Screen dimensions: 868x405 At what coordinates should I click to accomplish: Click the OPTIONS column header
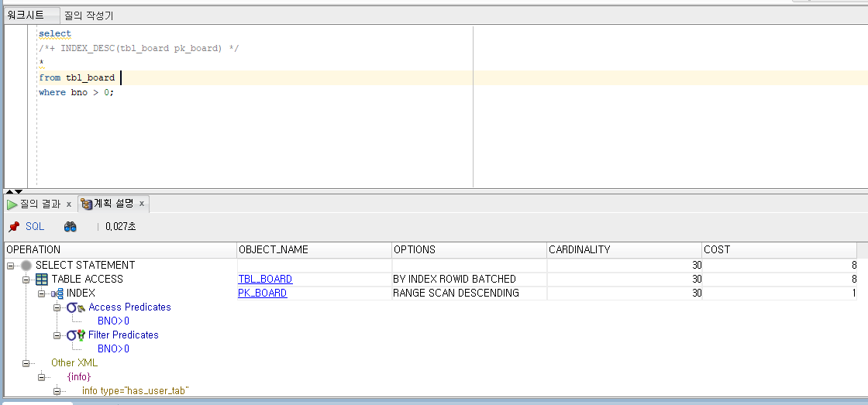coord(470,249)
